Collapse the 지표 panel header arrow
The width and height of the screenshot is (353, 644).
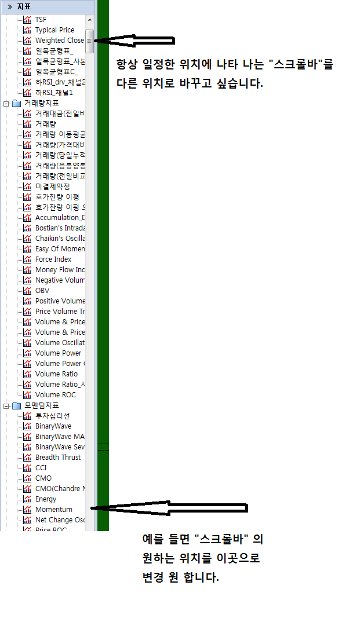click(x=9, y=6)
